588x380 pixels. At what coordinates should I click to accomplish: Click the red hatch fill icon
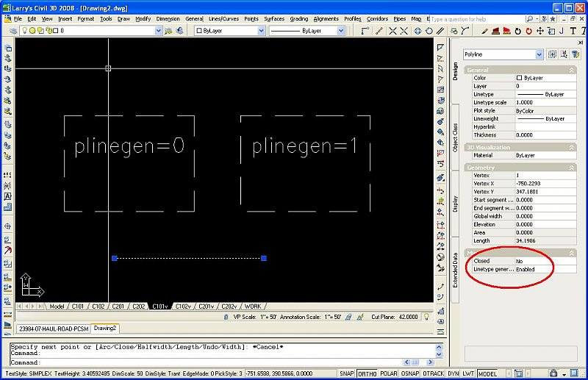(x=506, y=31)
